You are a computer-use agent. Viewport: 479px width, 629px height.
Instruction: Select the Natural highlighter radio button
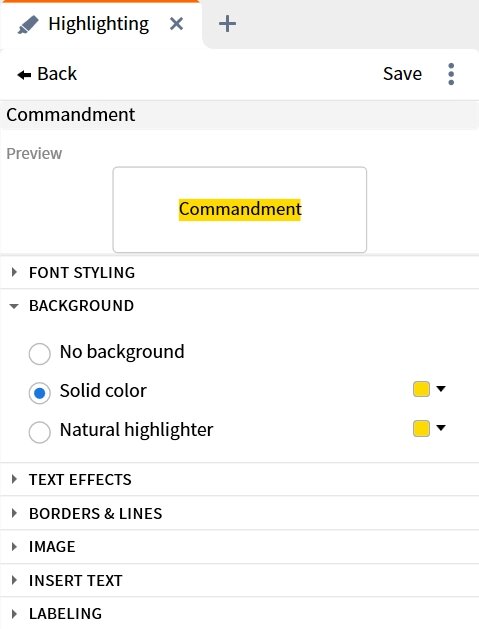[40, 432]
